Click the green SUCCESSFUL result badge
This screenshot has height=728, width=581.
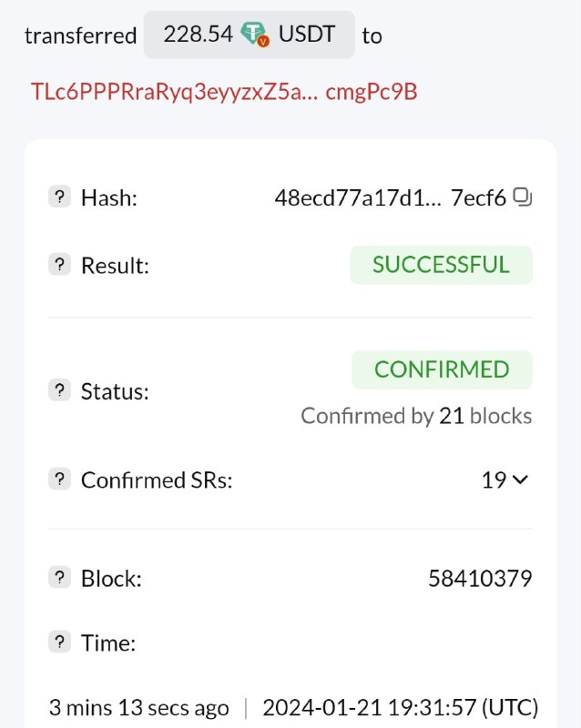tap(441, 265)
